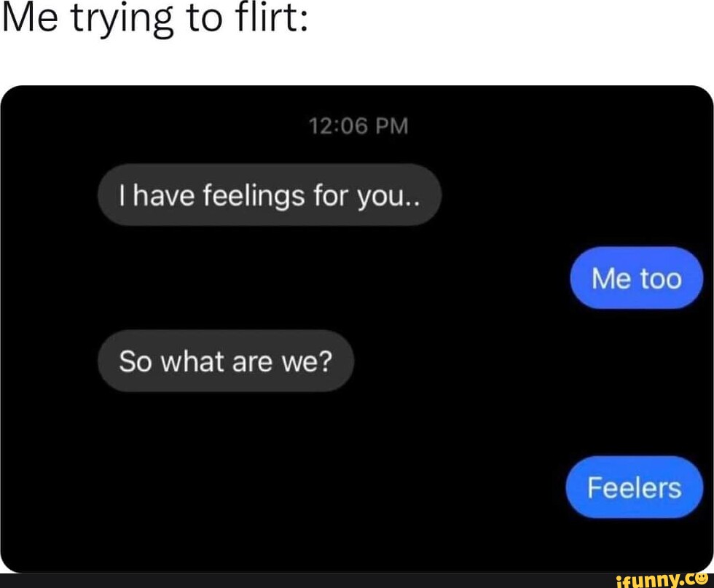Image resolution: width=714 pixels, height=588 pixels.
Task: Click "PM" in the timestamp
Action: pyautogui.click(x=392, y=126)
